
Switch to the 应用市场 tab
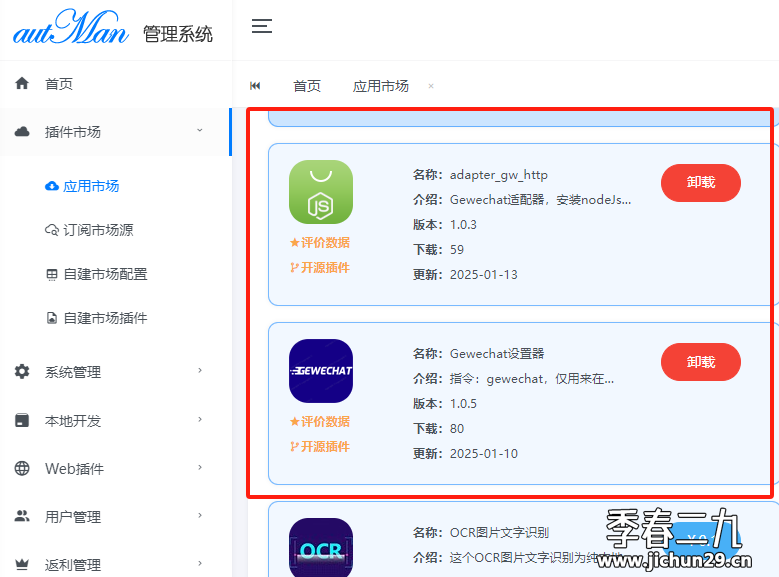tap(381, 86)
